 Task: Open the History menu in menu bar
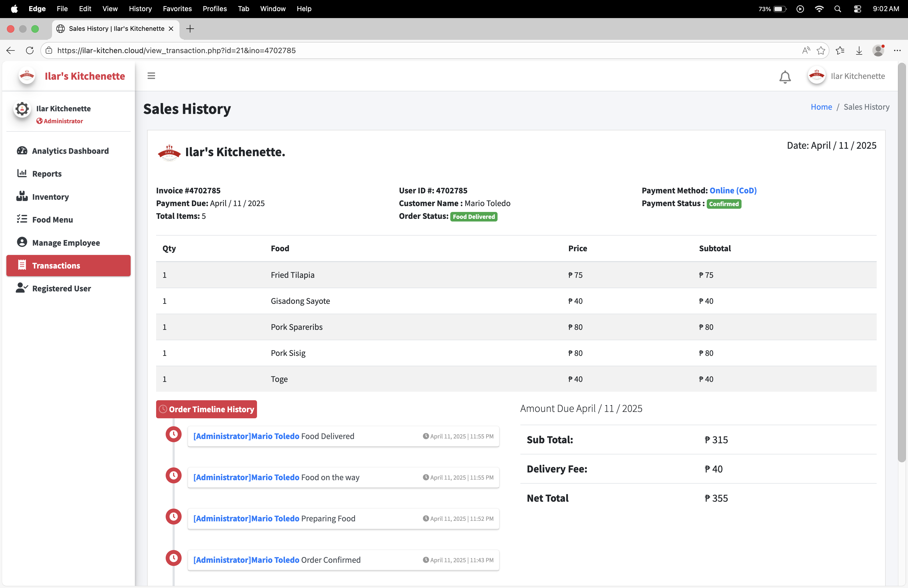[x=140, y=8]
